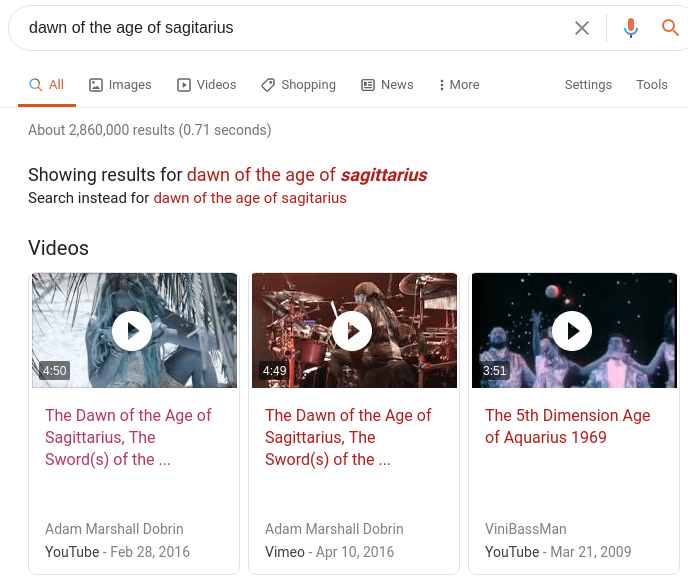
Task: Search instead for 'dawn of the age of sagitarius'
Action: [x=250, y=198]
